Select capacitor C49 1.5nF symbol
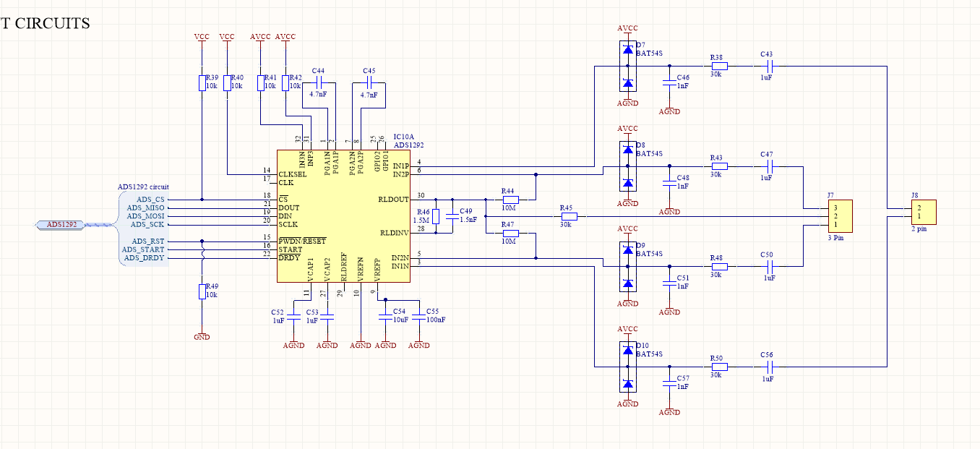The height and width of the screenshot is (449, 980). tap(452, 216)
